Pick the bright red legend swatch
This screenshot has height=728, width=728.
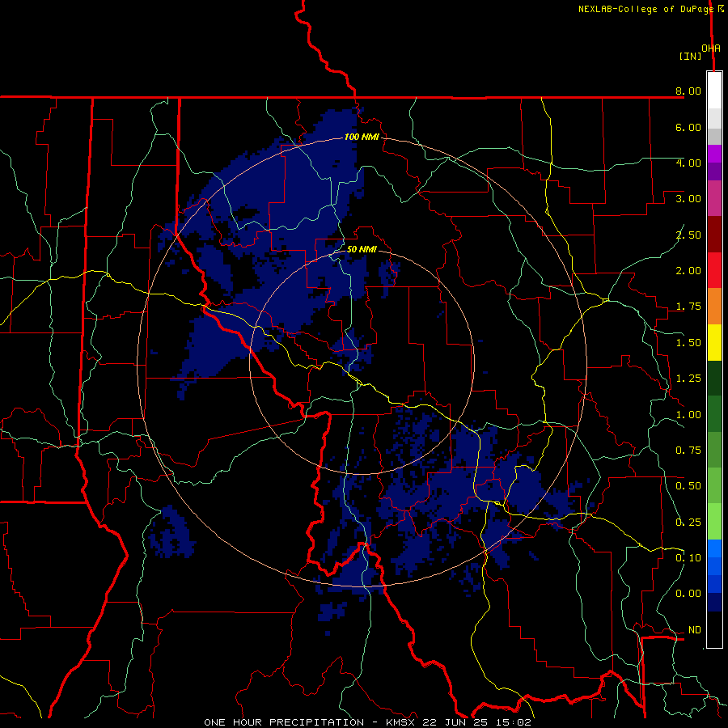(x=714, y=271)
